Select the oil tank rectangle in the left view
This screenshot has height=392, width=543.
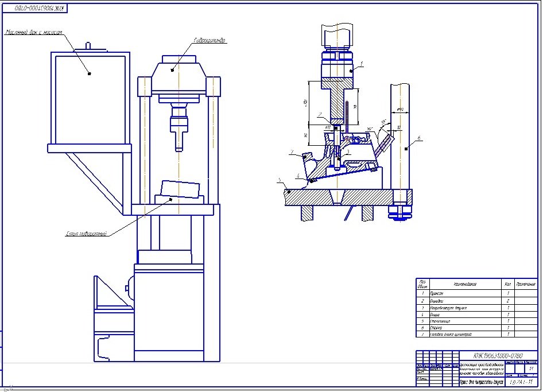(x=89, y=98)
